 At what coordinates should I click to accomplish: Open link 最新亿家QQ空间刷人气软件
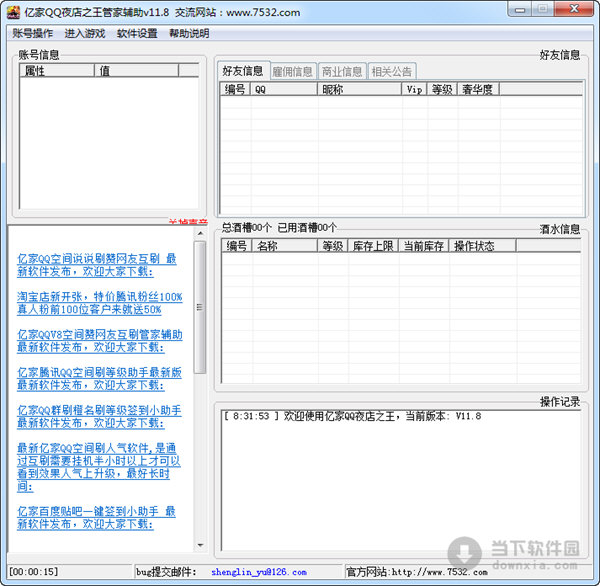98,467
